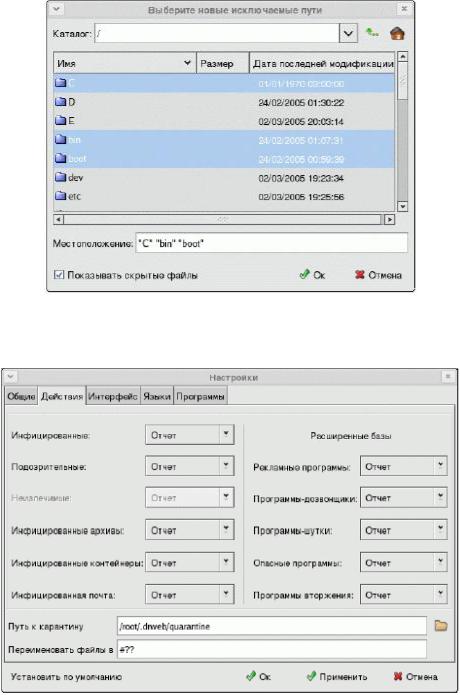Image resolution: width=460 pixels, height=695 pixels.
Task: Open Инфицированная почта action dropdown
Action: tap(226, 594)
